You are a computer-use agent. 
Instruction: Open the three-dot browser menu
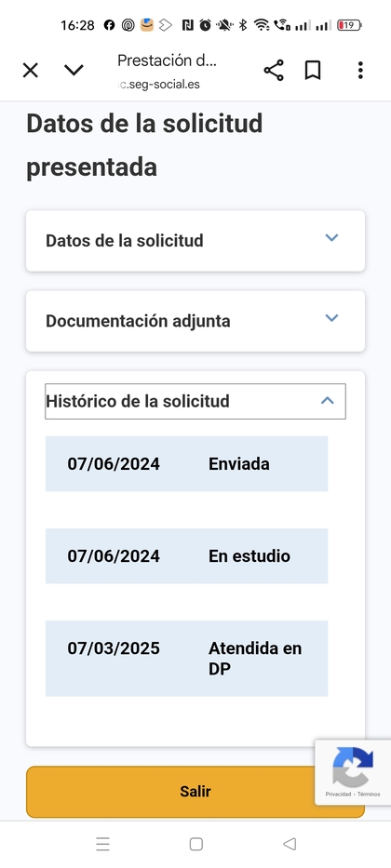(x=360, y=71)
